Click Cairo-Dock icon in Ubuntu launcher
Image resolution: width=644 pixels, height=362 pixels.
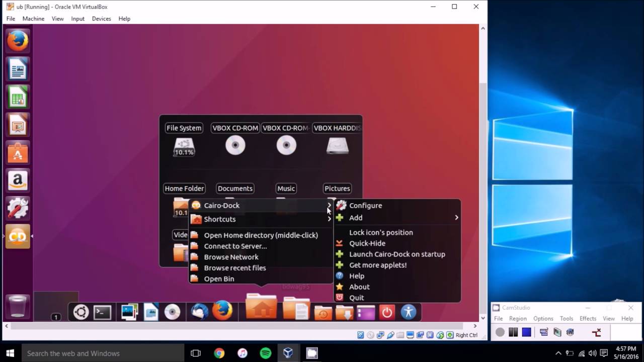18,236
